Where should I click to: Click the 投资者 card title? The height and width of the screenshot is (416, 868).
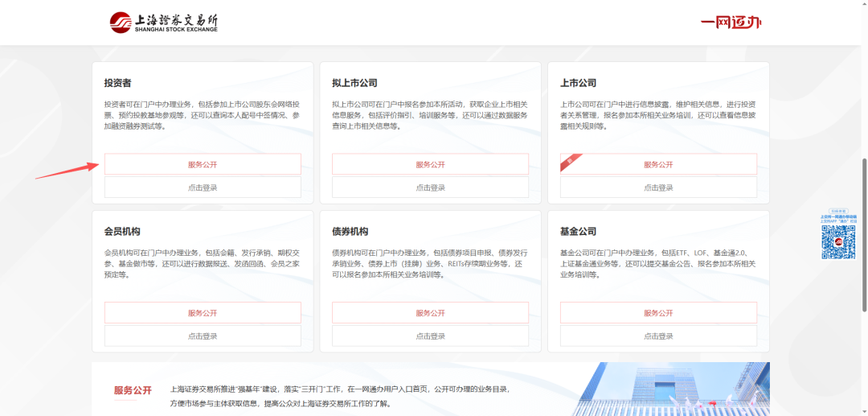click(117, 83)
